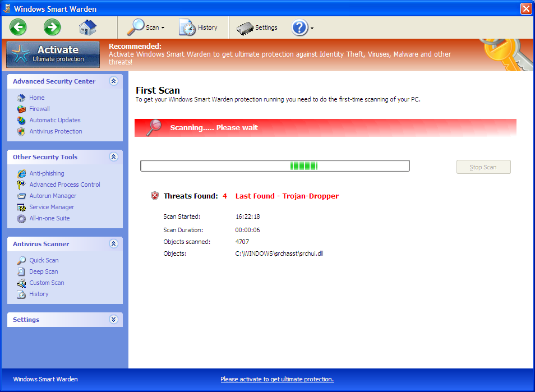The height and width of the screenshot is (392, 535).
Task: Click the green Forward arrow icon
Action: click(x=52, y=27)
